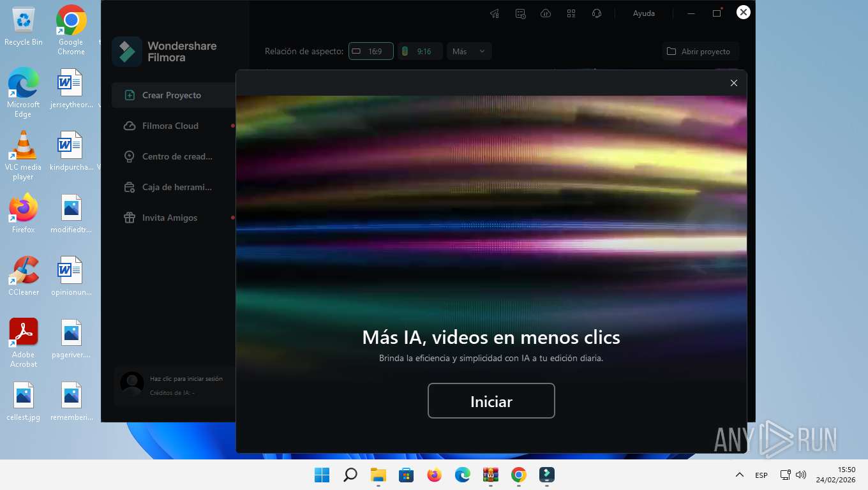Open the apps grid icon in Filmora header
Image resolution: width=868 pixels, height=490 pixels.
[571, 13]
